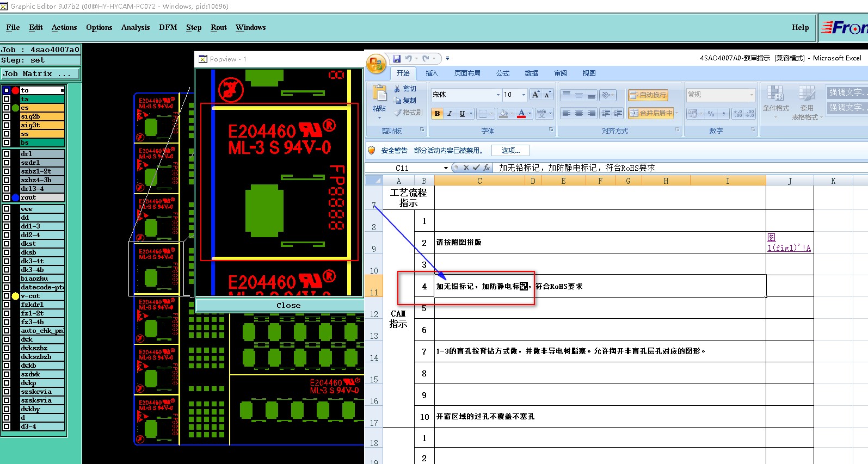Expand the 对齐方式 group dialog launcher
The image size is (868, 464).
pyautogui.click(x=678, y=130)
